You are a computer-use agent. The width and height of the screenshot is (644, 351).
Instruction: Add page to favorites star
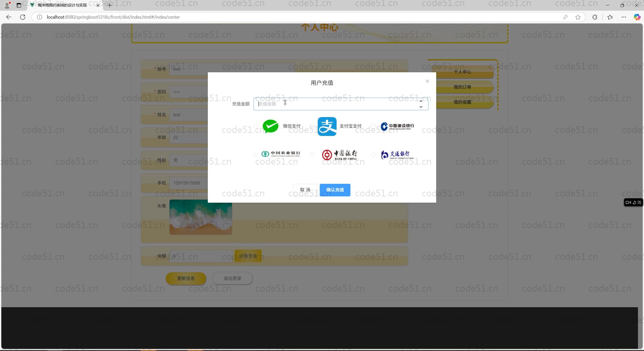pos(578,17)
